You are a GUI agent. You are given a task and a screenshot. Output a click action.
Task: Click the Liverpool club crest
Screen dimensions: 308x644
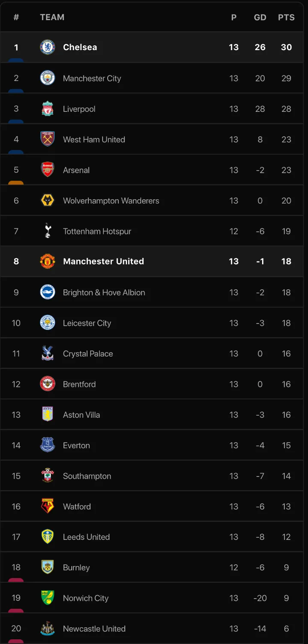(47, 109)
